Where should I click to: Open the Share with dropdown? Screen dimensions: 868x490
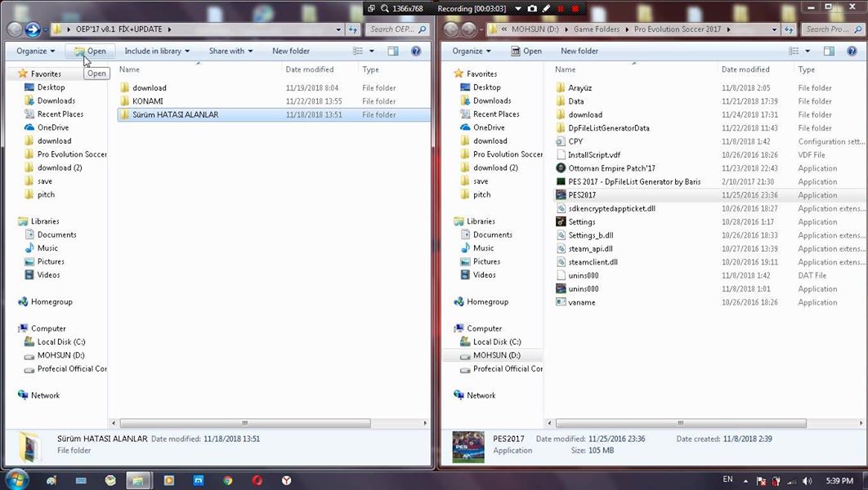point(230,51)
